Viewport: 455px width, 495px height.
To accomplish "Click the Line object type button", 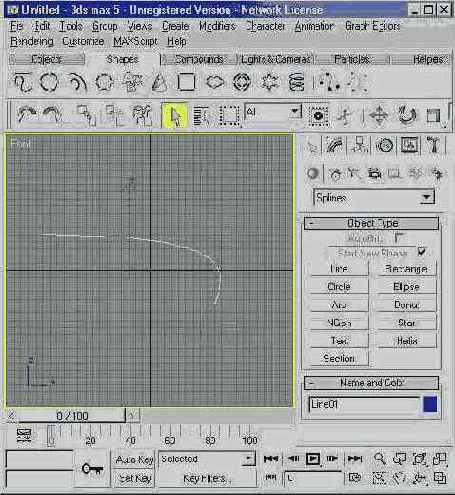I will coord(339,268).
